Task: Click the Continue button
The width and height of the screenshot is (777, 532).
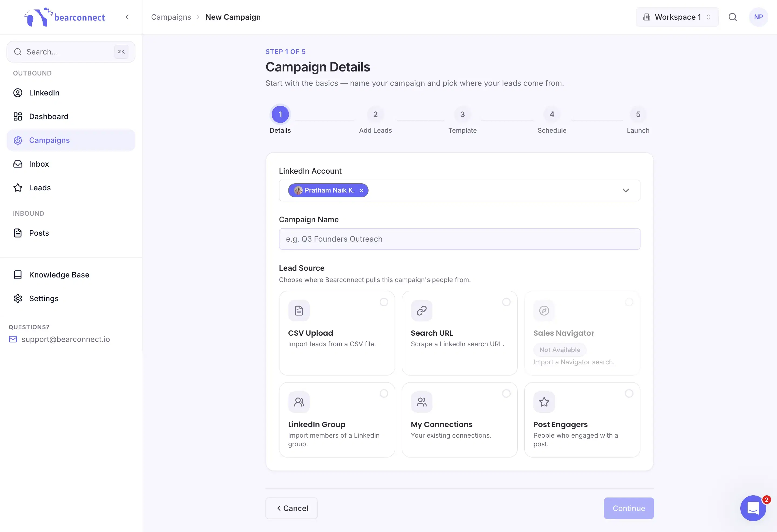Action: [x=629, y=508]
